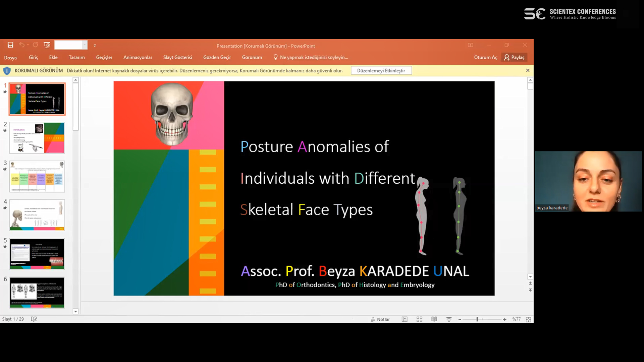Open the Tasarım ribbon tab
Screen dimensions: 644x362
pyautogui.click(x=76, y=57)
